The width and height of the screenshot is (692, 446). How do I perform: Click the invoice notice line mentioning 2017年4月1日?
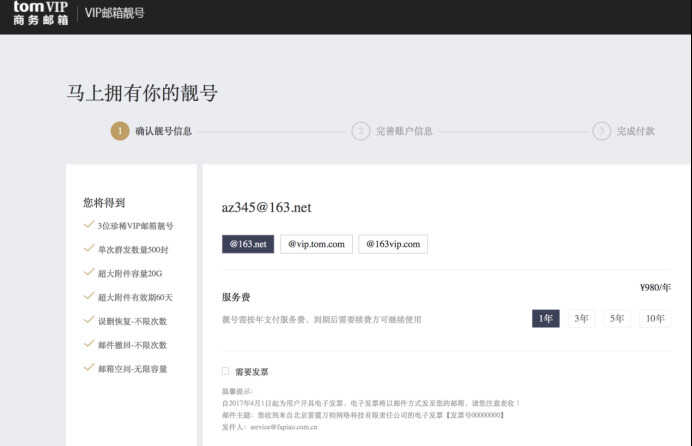tap(371, 403)
